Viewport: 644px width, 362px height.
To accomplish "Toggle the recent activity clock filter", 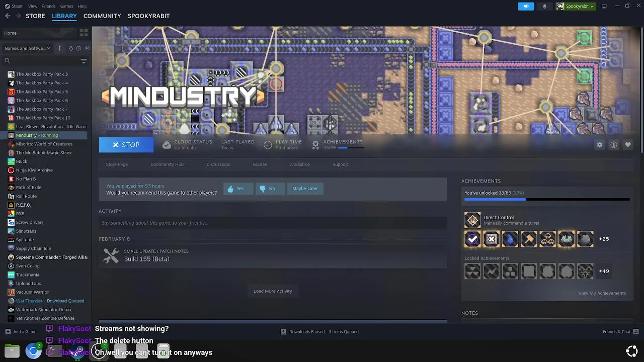I will click(x=78, y=48).
